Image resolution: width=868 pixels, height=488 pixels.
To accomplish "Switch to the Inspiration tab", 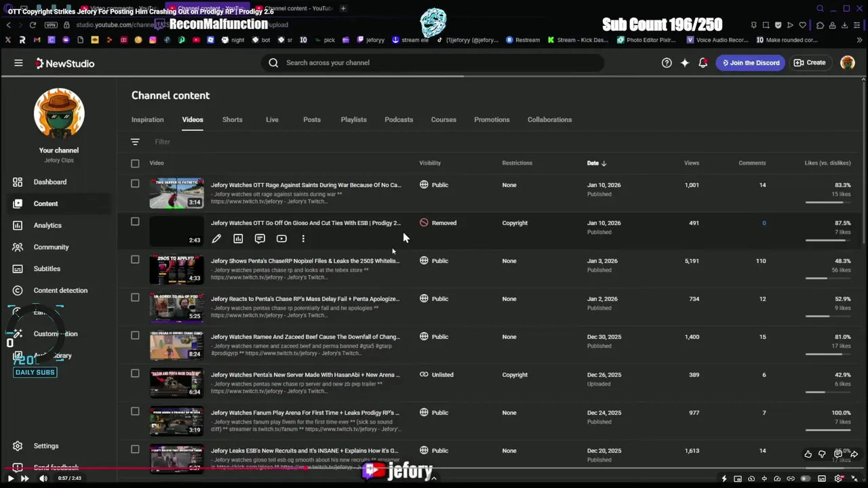I will click(147, 119).
